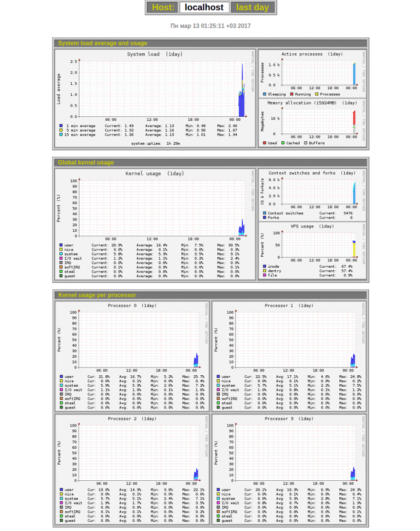Select the 'Kernel usage per processor' header
The height and width of the screenshot is (531, 420).
point(97,295)
